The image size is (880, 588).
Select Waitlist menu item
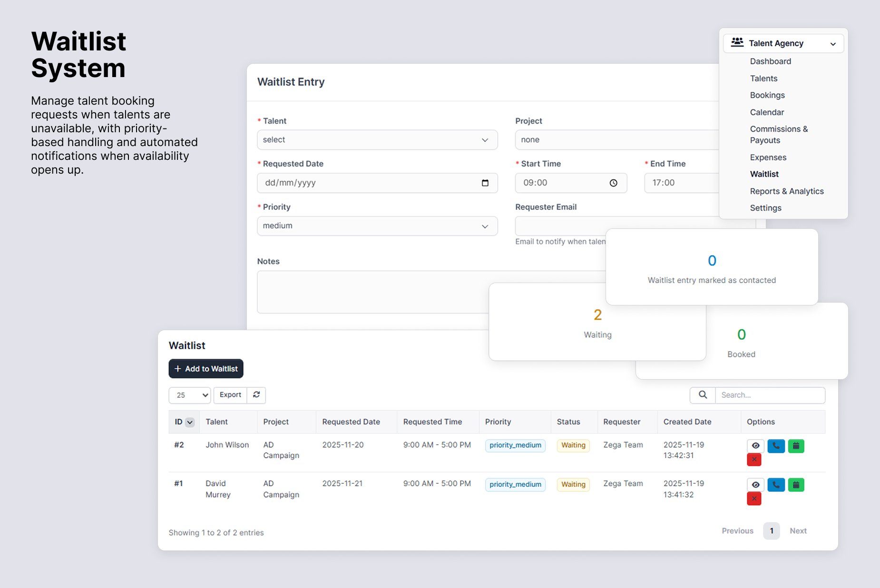764,174
